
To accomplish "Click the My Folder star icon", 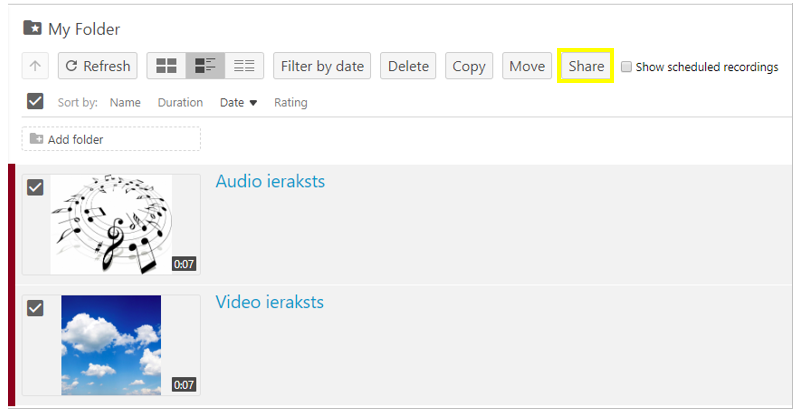I will click(x=32, y=29).
